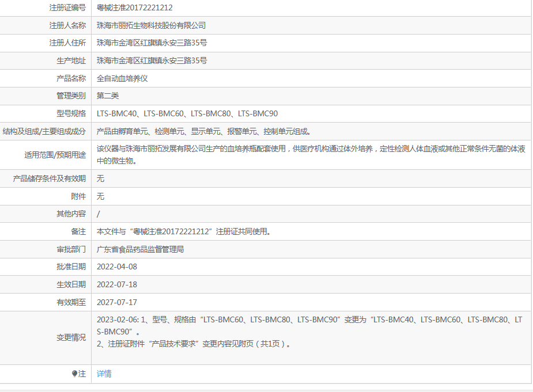Click the 注册人名称 label
This screenshot has width=533, height=392.
[67, 25]
